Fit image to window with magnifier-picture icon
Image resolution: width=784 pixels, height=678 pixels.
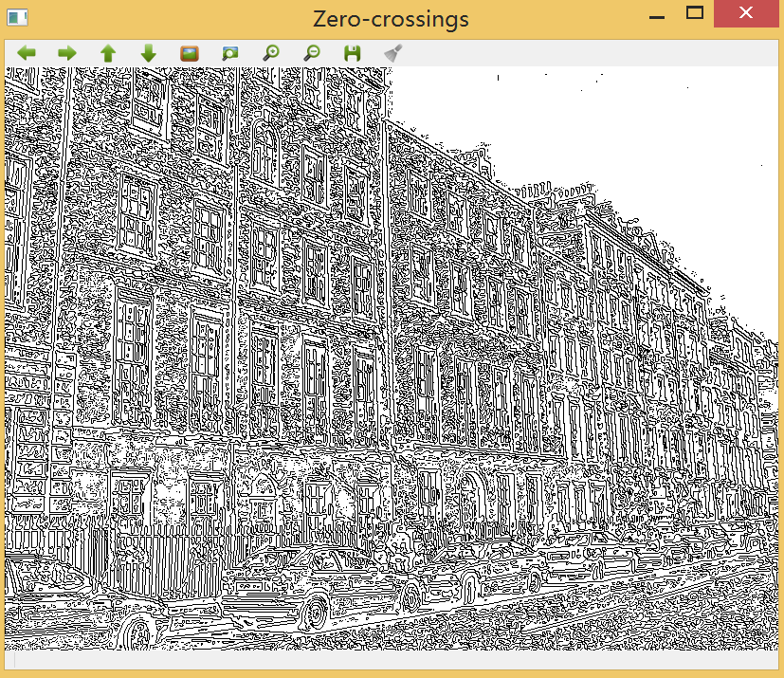pyautogui.click(x=230, y=53)
